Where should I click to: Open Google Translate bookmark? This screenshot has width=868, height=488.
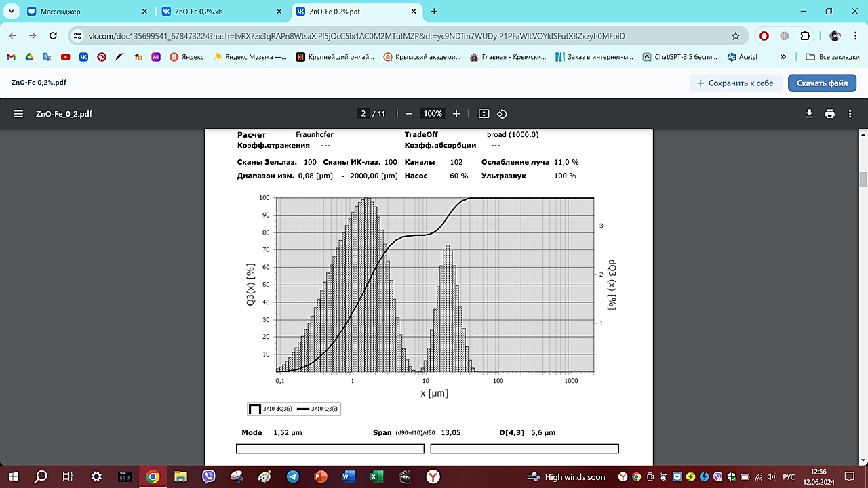click(x=47, y=57)
